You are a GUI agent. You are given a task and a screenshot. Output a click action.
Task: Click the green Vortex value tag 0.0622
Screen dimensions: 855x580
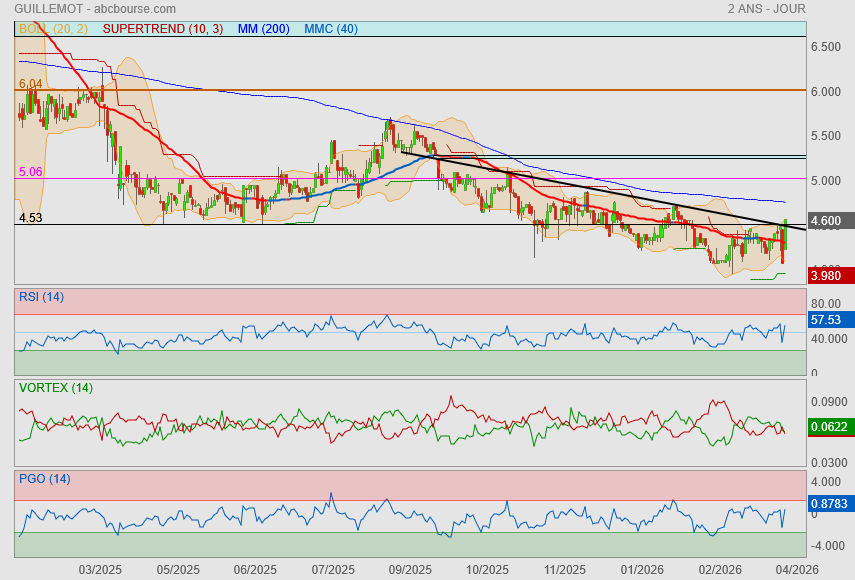click(830, 427)
